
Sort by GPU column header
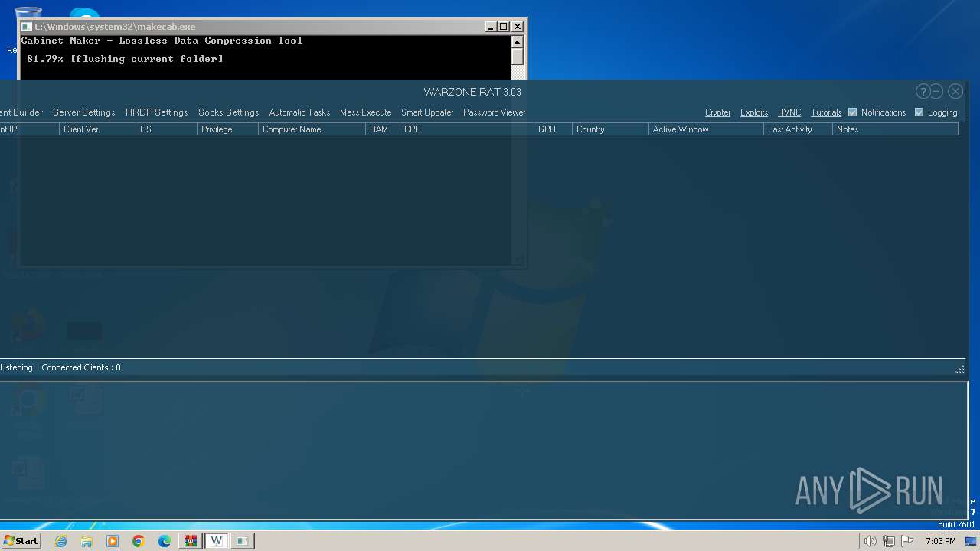pos(553,129)
